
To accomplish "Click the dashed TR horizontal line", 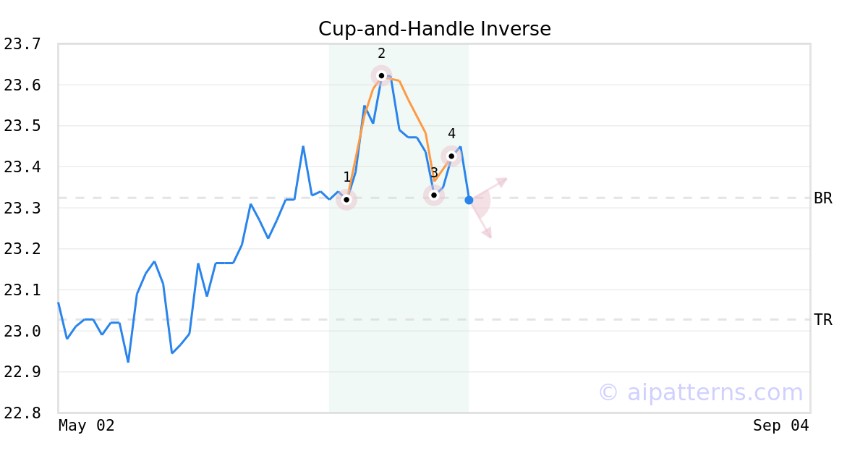I will click(x=434, y=319).
